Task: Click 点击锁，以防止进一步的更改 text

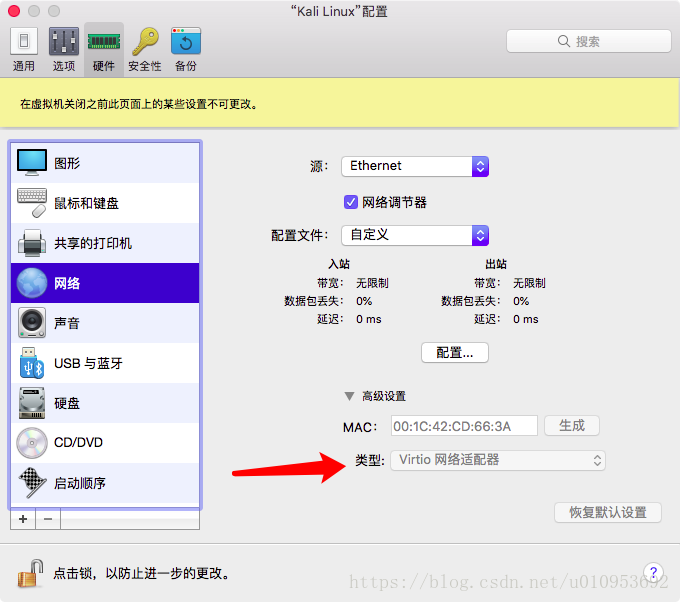Action: point(141,573)
